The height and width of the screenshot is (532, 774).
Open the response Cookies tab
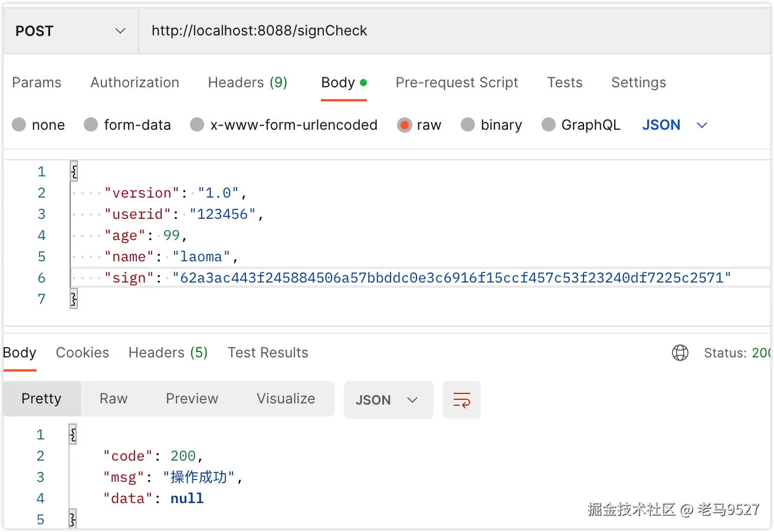[82, 353]
